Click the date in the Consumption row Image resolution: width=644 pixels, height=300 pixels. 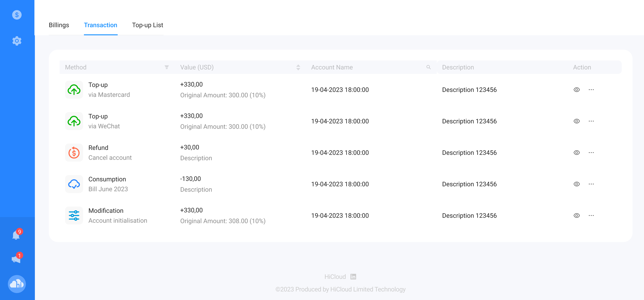point(340,184)
